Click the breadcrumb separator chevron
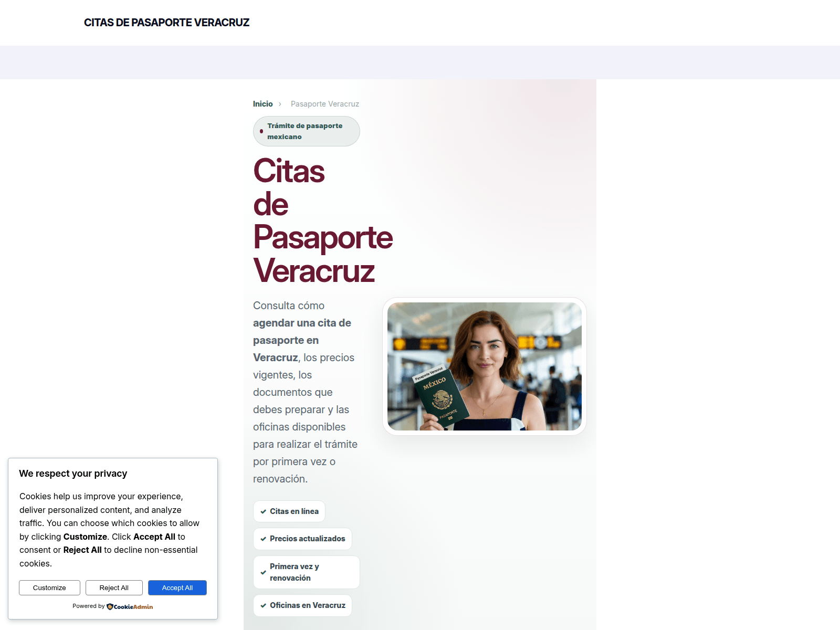This screenshot has height=630, width=840. tap(280, 104)
